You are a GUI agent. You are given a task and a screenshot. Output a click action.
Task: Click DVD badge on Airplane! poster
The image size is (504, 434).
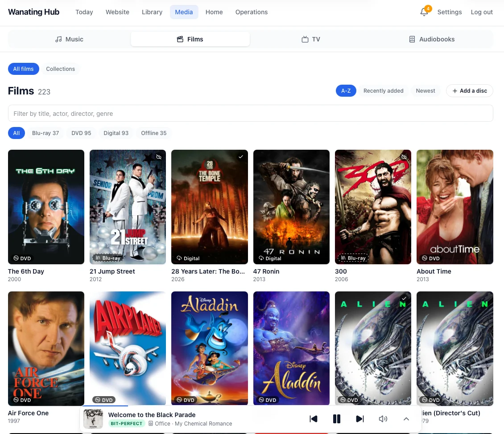[104, 400]
